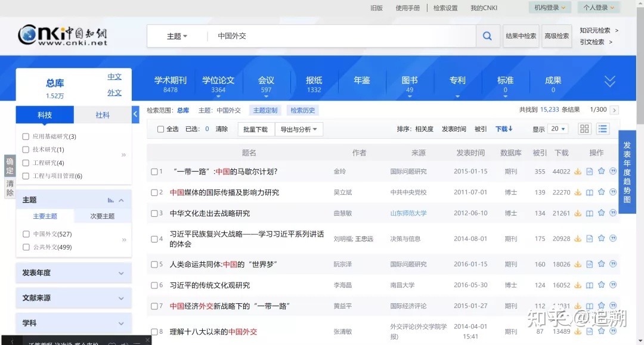Favorite the second result with its star icon
The width and height of the screenshot is (644, 345).
coord(601,192)
